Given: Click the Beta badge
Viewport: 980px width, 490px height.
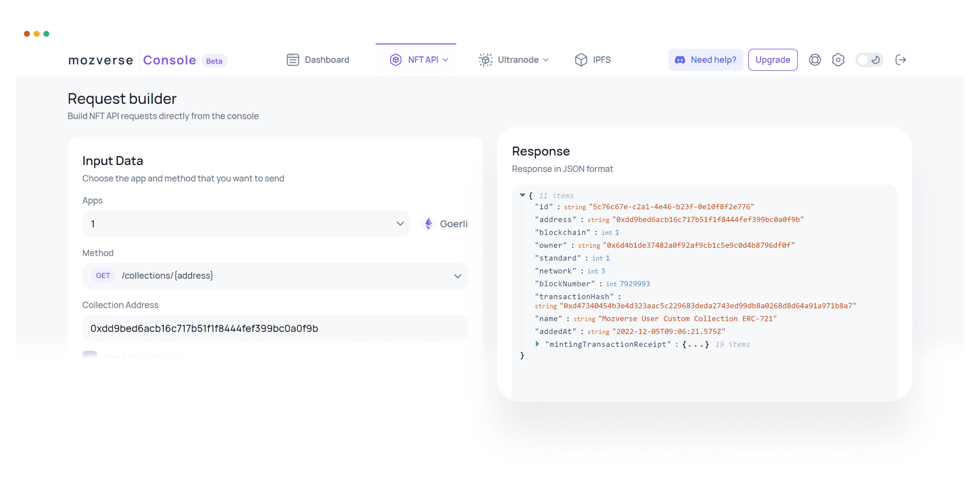Looking at the screenshot, I should click(x=214, y=61).
